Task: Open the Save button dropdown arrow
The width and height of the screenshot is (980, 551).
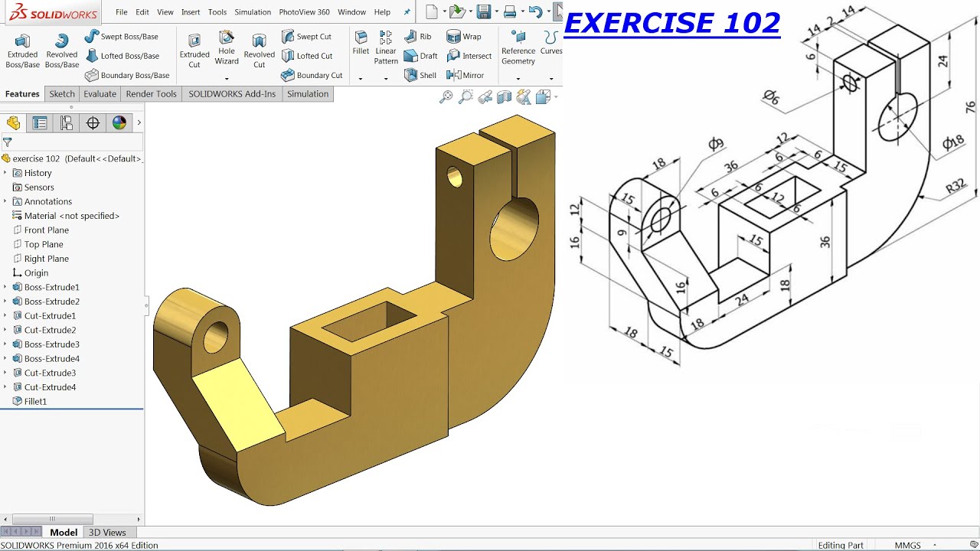Action: (x=495, y=12)
